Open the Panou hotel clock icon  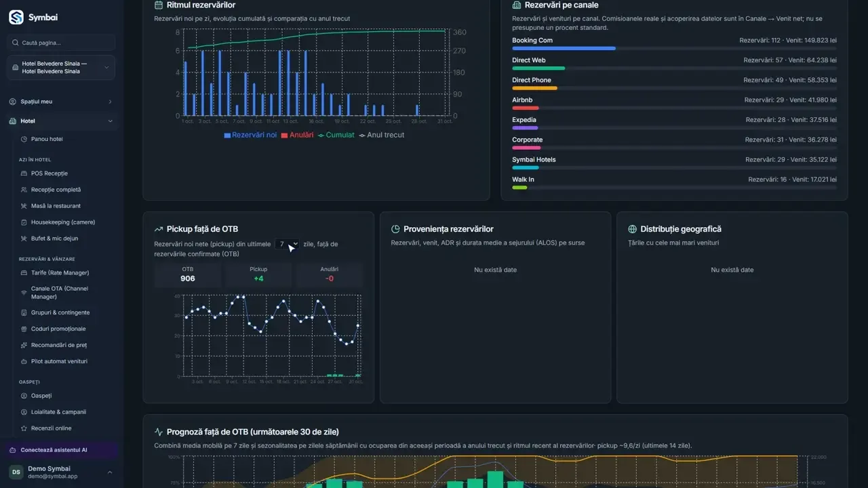(24, 139)
